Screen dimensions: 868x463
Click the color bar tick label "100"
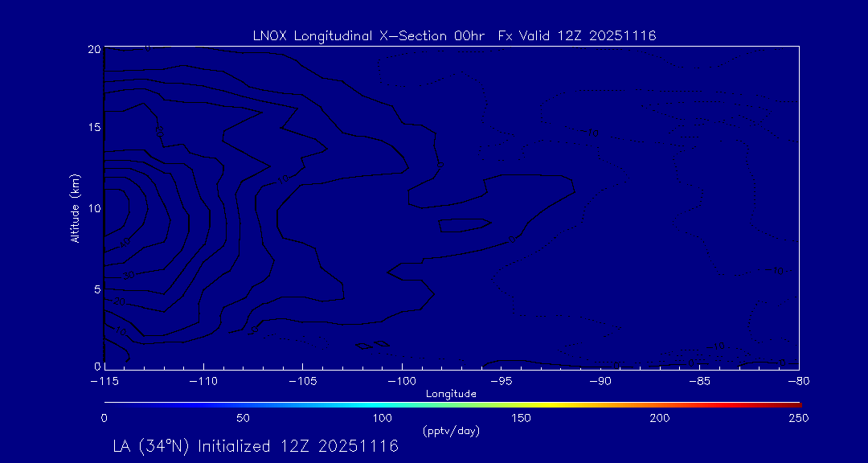click(x=383, y=418)
